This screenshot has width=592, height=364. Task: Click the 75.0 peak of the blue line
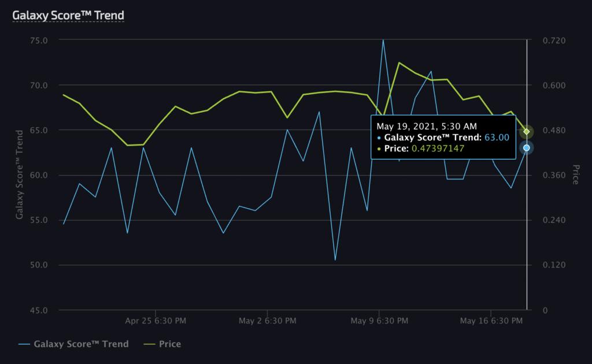click(383, 40)
